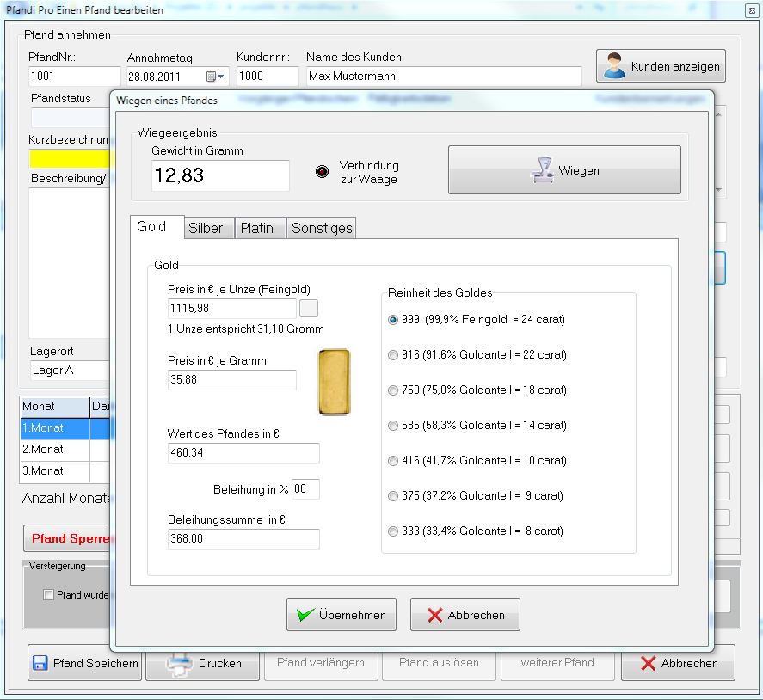This screenshot has height=700, width=763.
Task: Select 916 gold purity (22 carat)
Action: tap(394, 355)
